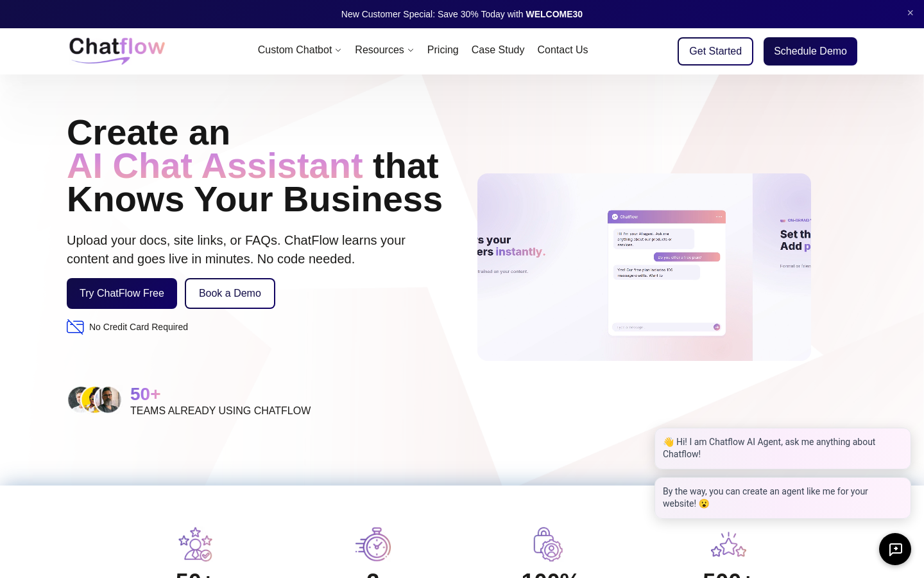Click the Get Started button

[x=715, y=51]
